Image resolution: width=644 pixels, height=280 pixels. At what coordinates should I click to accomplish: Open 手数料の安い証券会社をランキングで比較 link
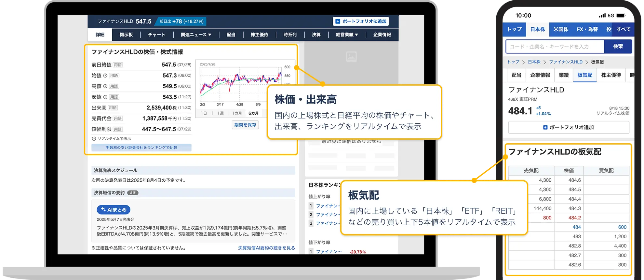[141, 147]
